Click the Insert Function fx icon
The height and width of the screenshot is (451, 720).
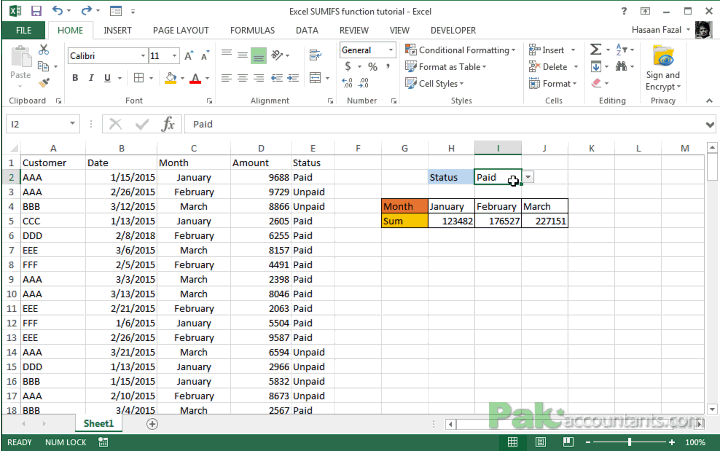168,124
